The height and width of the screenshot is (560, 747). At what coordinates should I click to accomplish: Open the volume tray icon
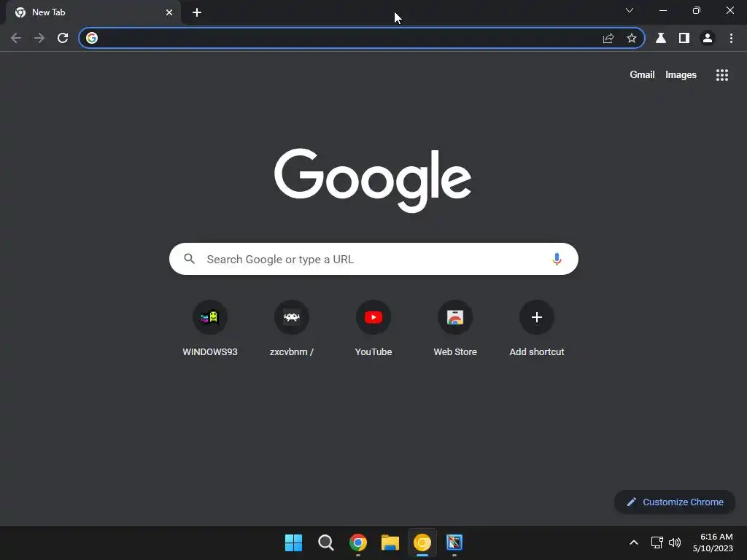click(x=675, y=542)
